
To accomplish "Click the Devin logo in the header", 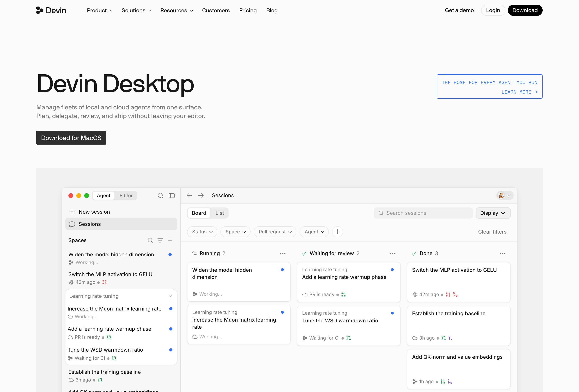I will coord(51,10).
